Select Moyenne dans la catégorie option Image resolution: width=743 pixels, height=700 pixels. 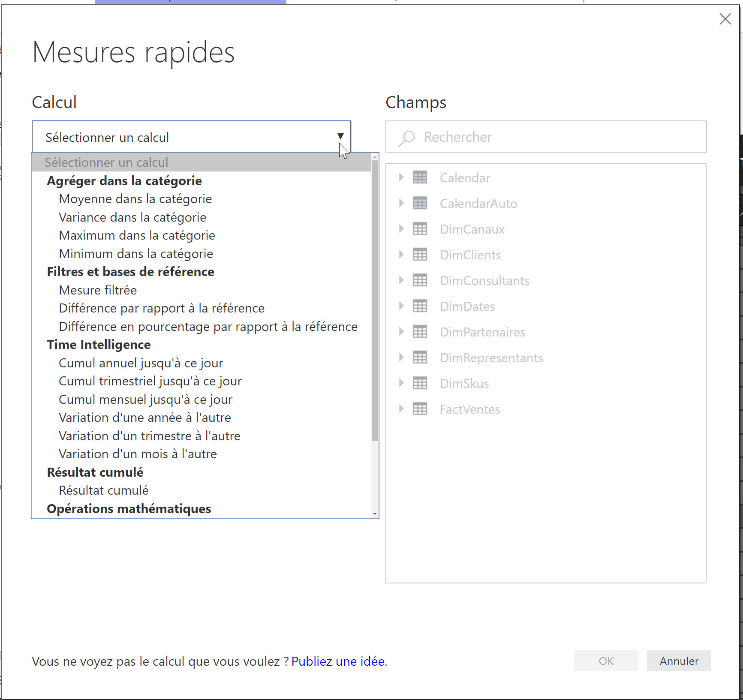135,199
